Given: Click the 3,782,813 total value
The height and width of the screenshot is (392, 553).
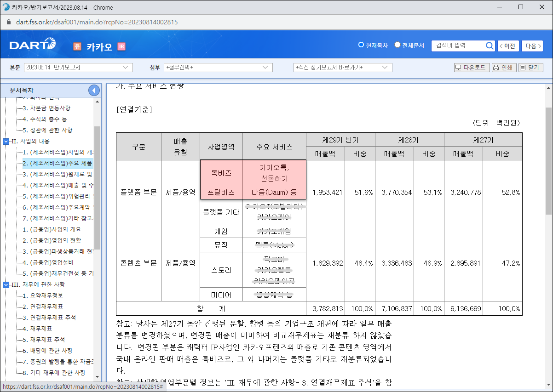Looking at the screenshot, I should (327, 308).
